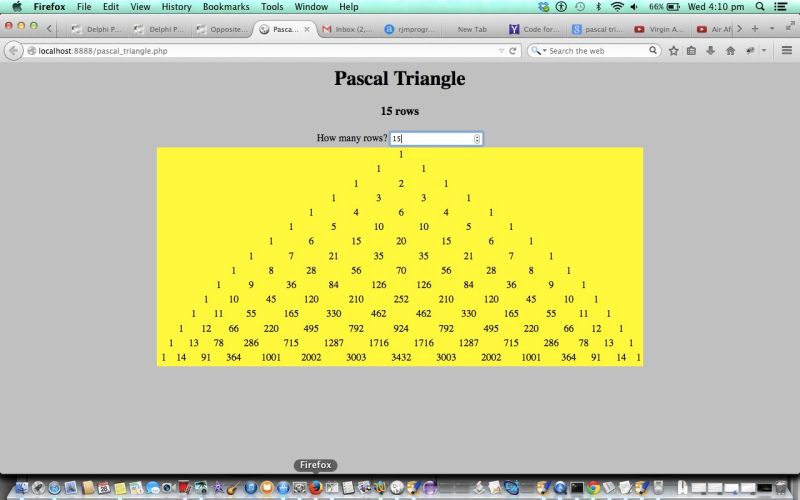Switch to the Gmail Inbox tab
The height and width of the screenshot is (500, 800).
[x=347, y=30]
